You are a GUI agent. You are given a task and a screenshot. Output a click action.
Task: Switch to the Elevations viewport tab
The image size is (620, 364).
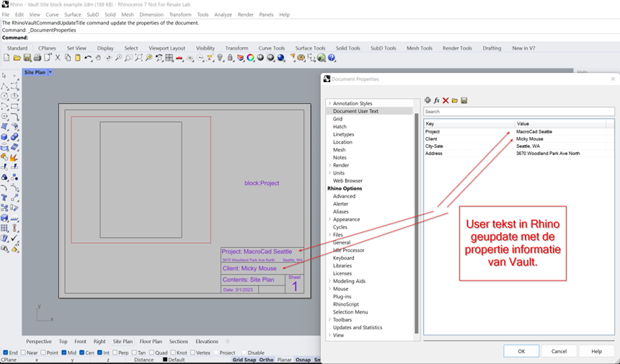(x=207, y=342)
